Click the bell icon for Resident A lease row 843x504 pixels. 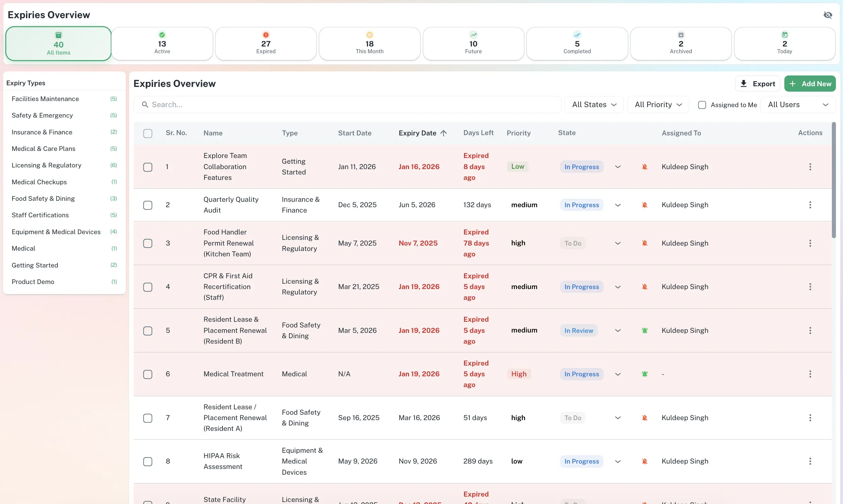tap(644, 418)
